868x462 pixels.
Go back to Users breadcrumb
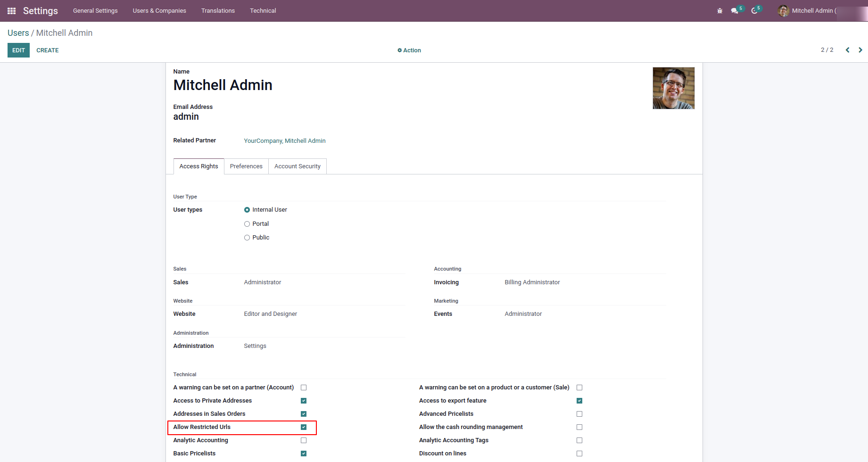tap(18, 33)
